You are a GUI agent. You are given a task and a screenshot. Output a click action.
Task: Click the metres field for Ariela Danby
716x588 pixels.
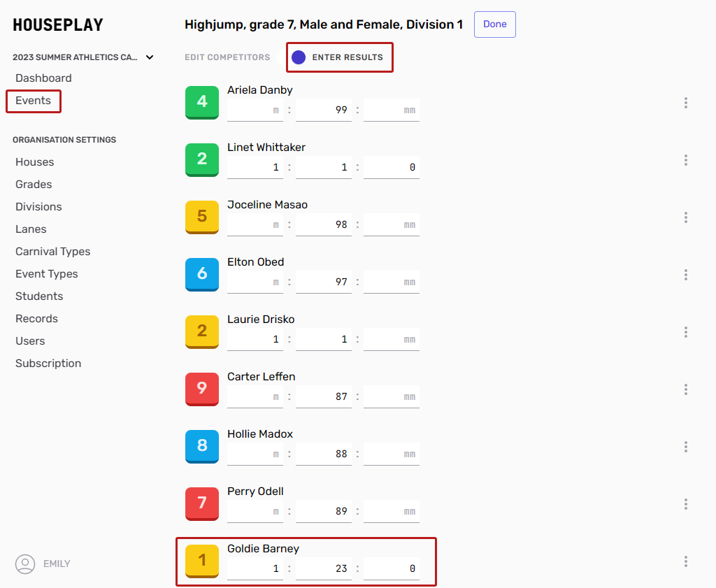255,110
